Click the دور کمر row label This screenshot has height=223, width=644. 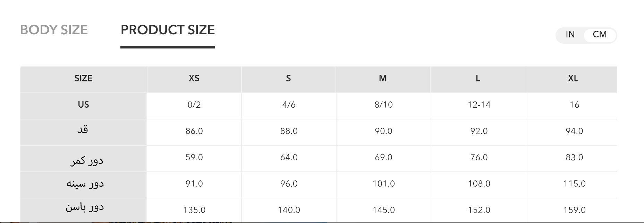87,160
